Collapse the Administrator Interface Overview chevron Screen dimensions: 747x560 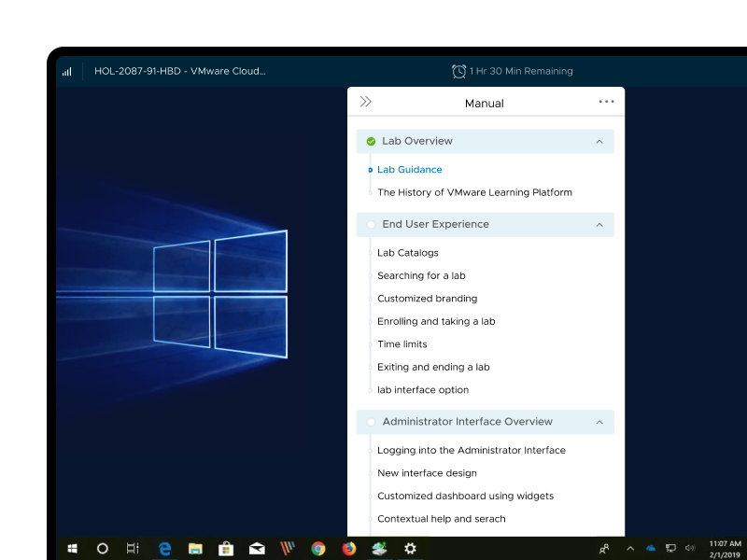click(599, 423)
